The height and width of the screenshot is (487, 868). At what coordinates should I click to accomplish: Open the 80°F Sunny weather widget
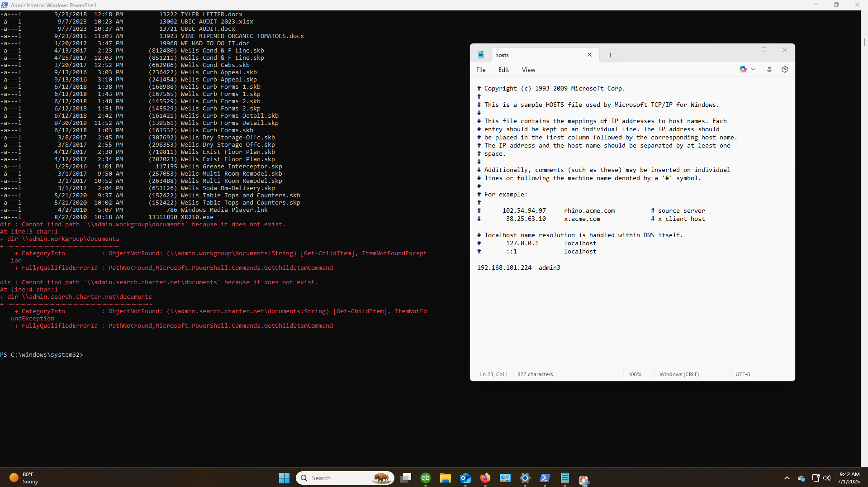pos(24,478)
